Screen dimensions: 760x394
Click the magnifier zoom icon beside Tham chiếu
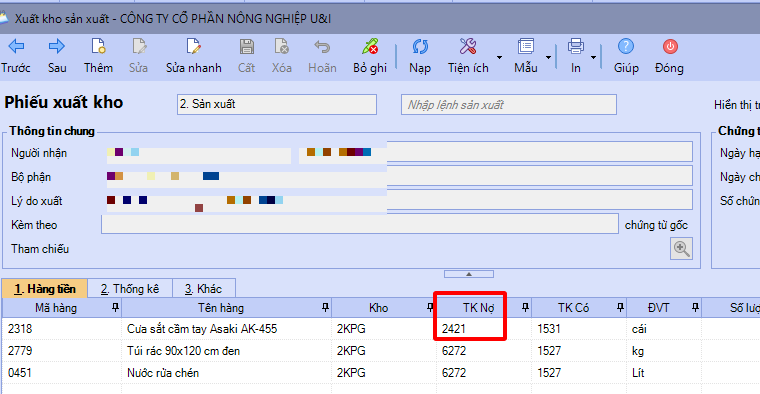[681, 249]
